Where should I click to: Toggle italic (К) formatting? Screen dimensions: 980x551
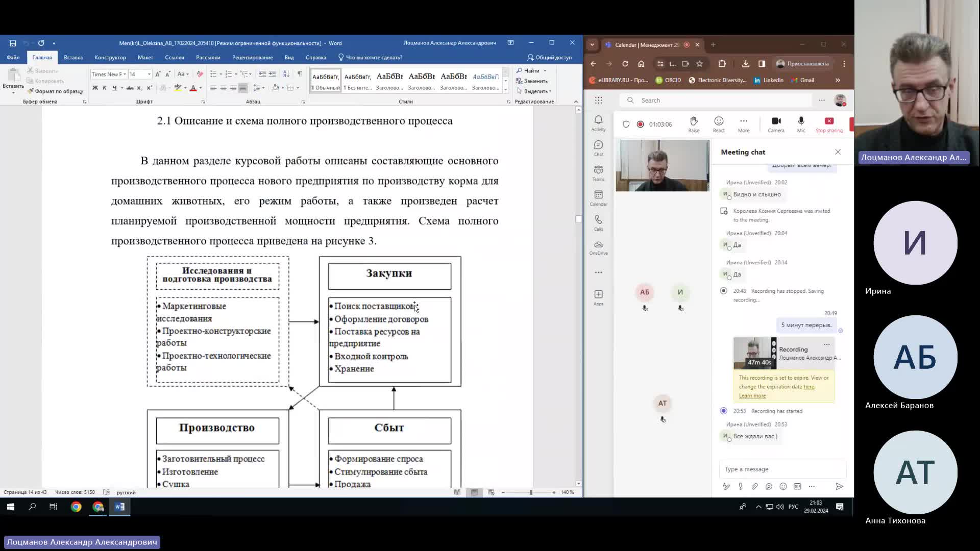click(x=105, y=88)
